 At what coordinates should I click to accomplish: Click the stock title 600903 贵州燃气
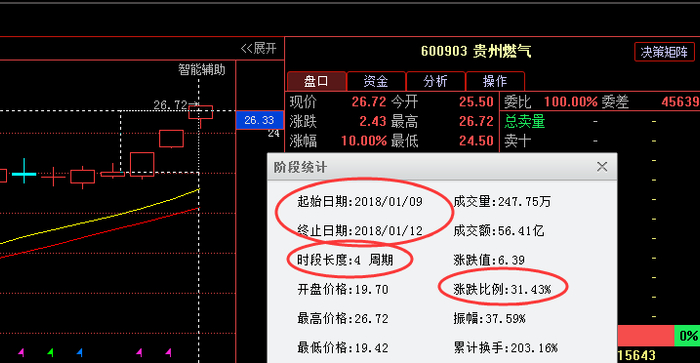pos(476,51)
